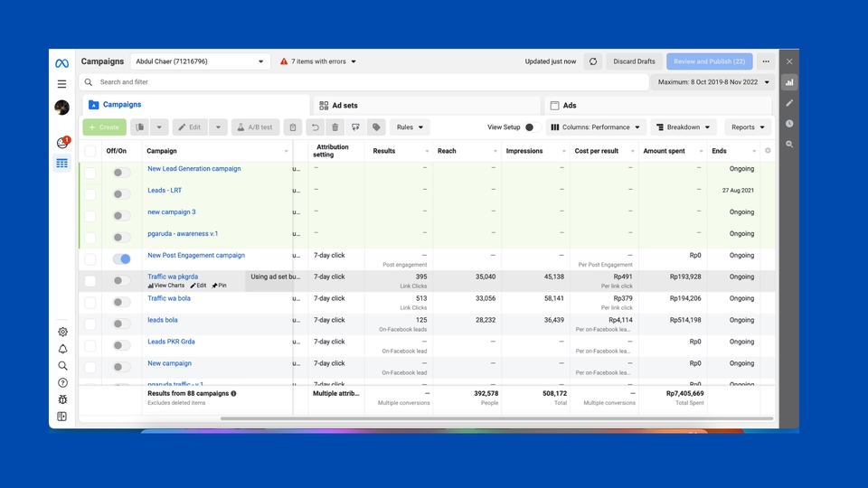Image resolution: width=868 pixels, height=488 pixels.
Task: Turn off New Post Engagement campaign toggle
Action: click(x=122, y=259)
